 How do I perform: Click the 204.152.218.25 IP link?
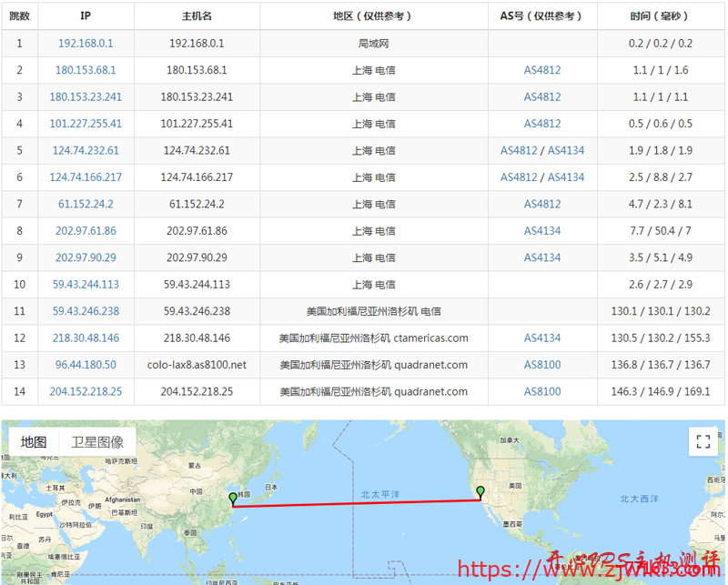click(x=85, y=390)
